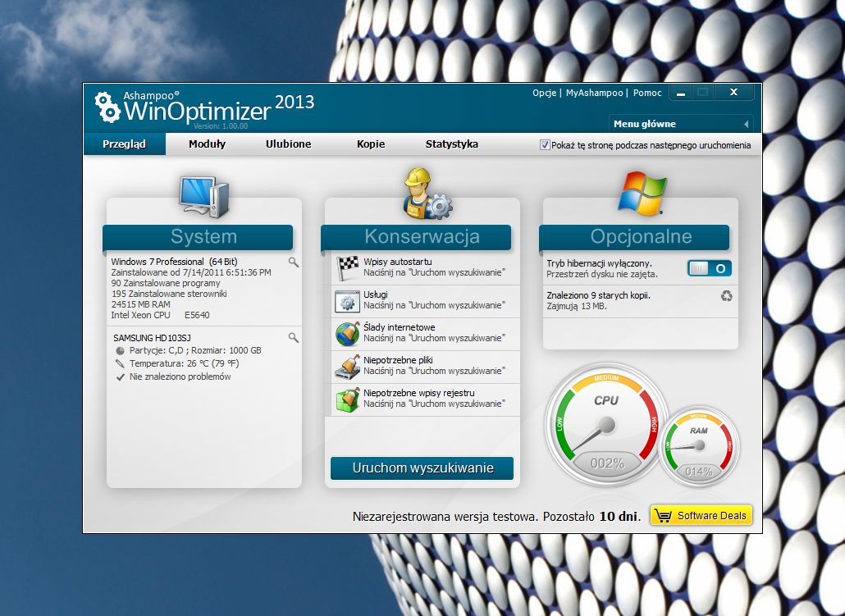Select Niepotrzebne wpisy rejestru label
This screenshot has width=845, height=616.
coord(419,394)
